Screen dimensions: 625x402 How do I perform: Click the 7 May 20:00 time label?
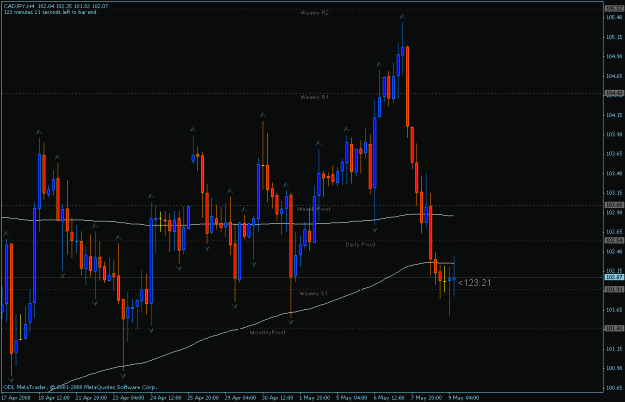tap(426, 398)
